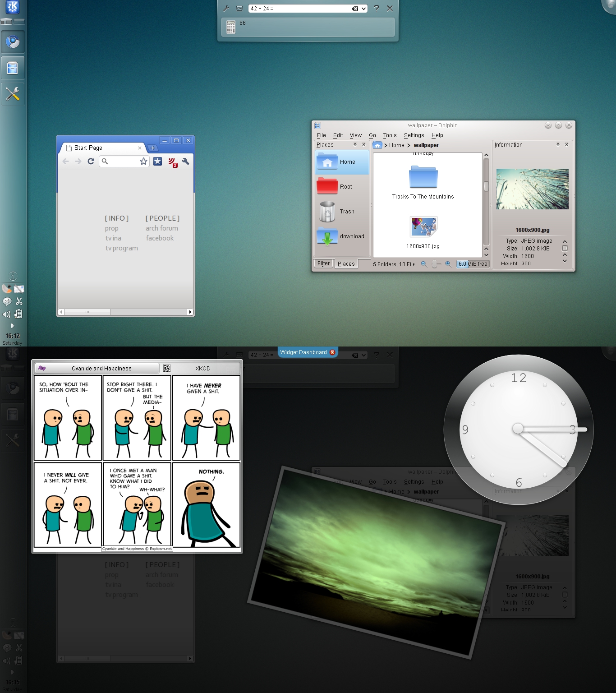Screen dimensions: 616x693
Task: Open the KDE Kickoff launcher in bright panel
Action: pos(13,7)
